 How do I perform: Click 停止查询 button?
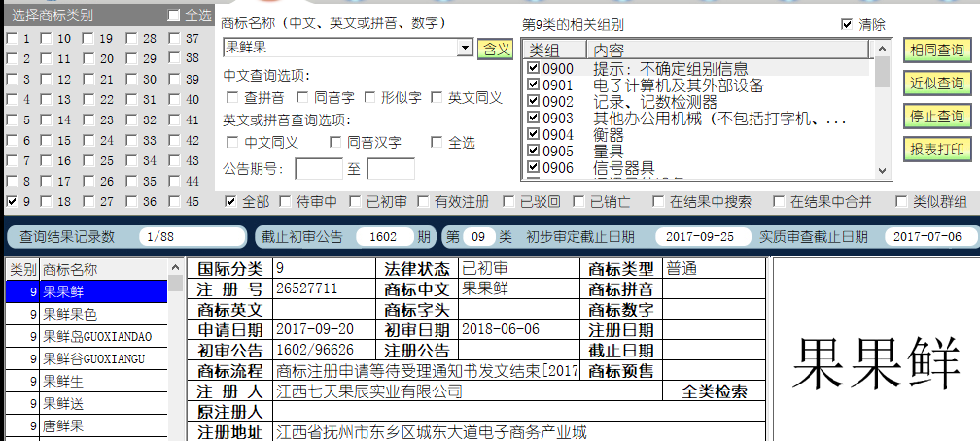pyautogui.click(x=937, y=117)
